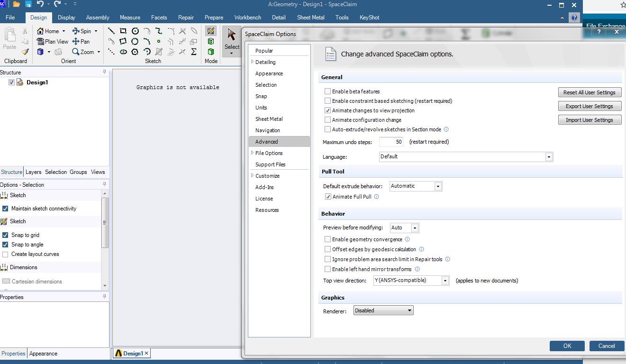This screenshot has width=626, height=364.
Task: Uncheck Animate changes to view projection
Action: point(327,110)
